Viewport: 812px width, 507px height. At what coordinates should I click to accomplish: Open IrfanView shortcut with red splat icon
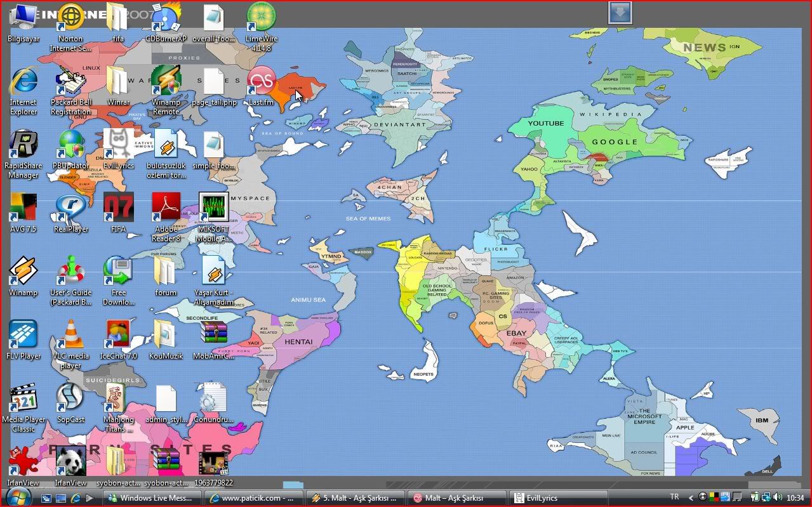23,466
